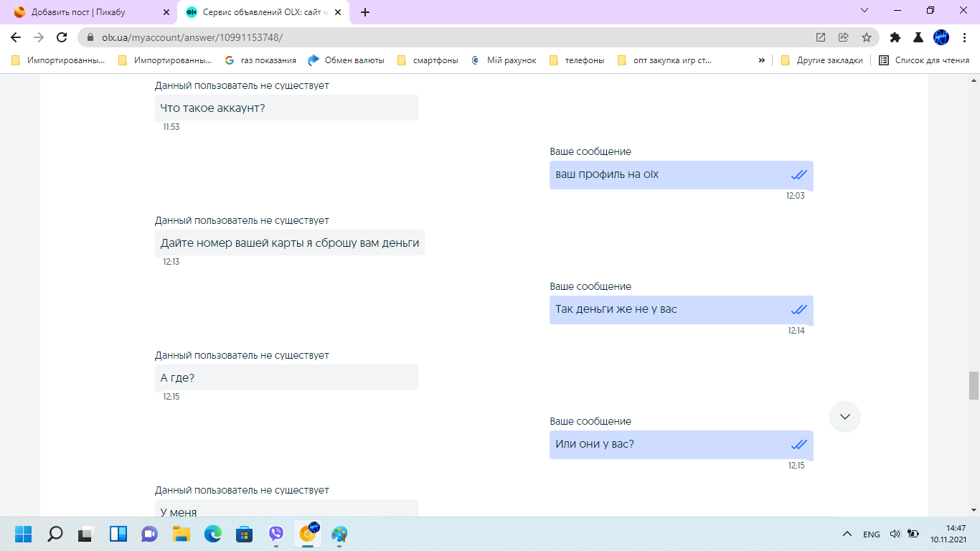980x551 pixels.
Task: Open смартфоны bookmark folder
Action: point(428,60)
